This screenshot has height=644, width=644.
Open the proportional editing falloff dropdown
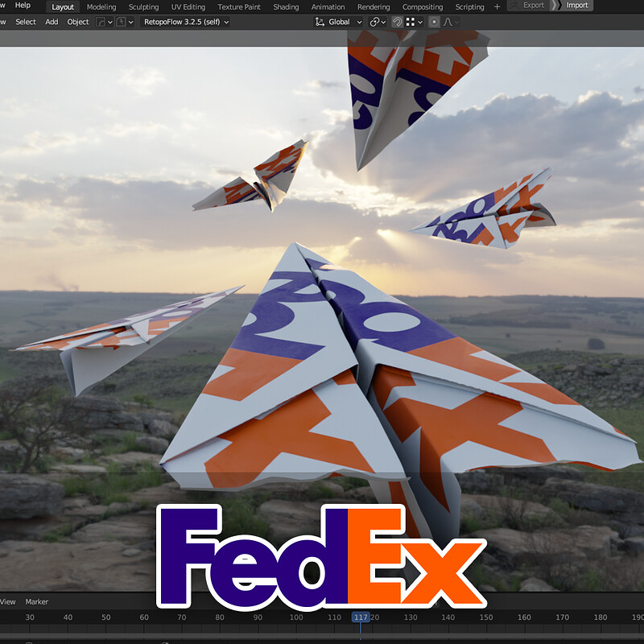tap(451, 22)
